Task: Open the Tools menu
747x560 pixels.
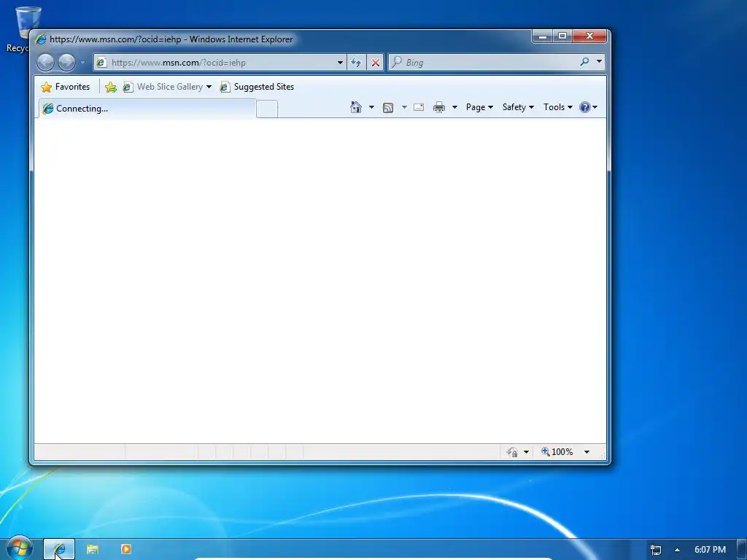Action: [x=558, y=107]
